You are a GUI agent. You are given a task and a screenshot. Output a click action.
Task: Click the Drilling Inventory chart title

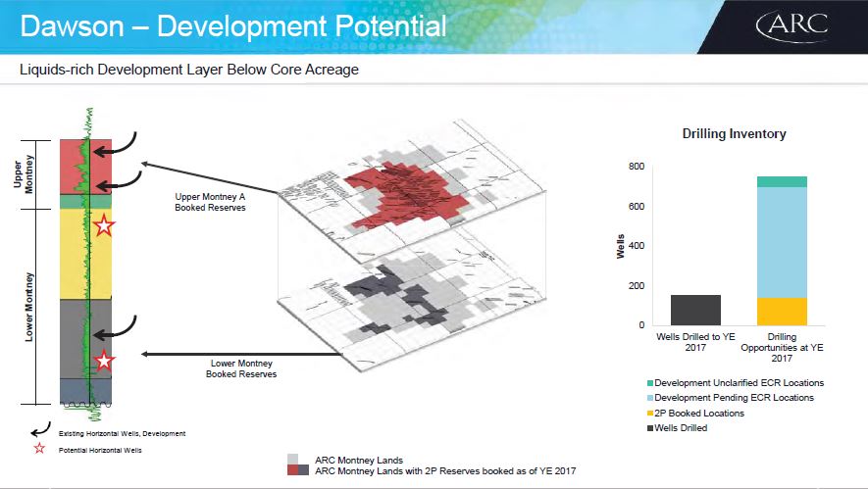point(734,134)
